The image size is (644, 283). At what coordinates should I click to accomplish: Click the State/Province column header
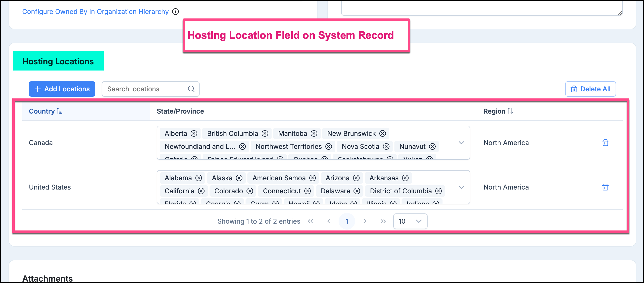click(180, 111)
